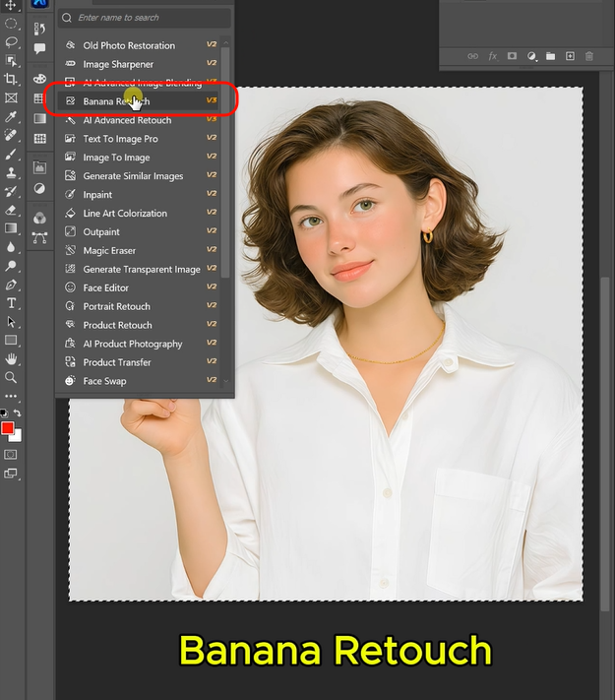Select the Lasso tool
This screenshot has height=700, width=615.
[x=10, y=42]
